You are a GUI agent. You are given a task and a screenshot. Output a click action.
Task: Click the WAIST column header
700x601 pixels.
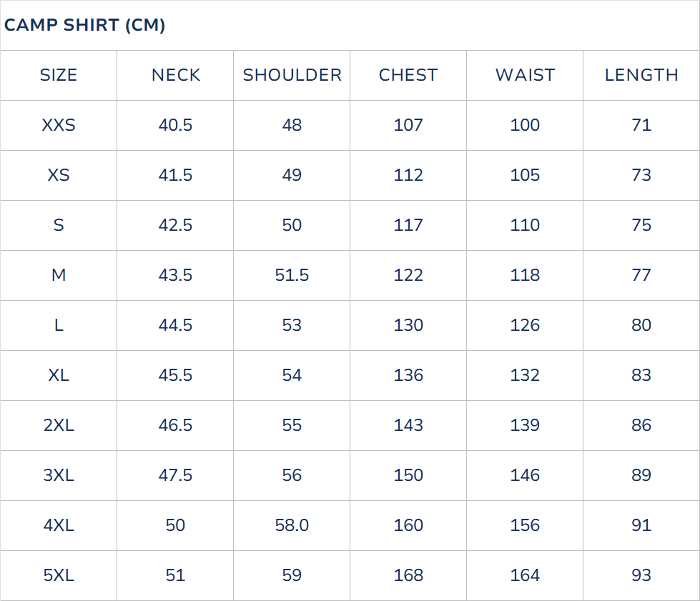pos(525,75)
